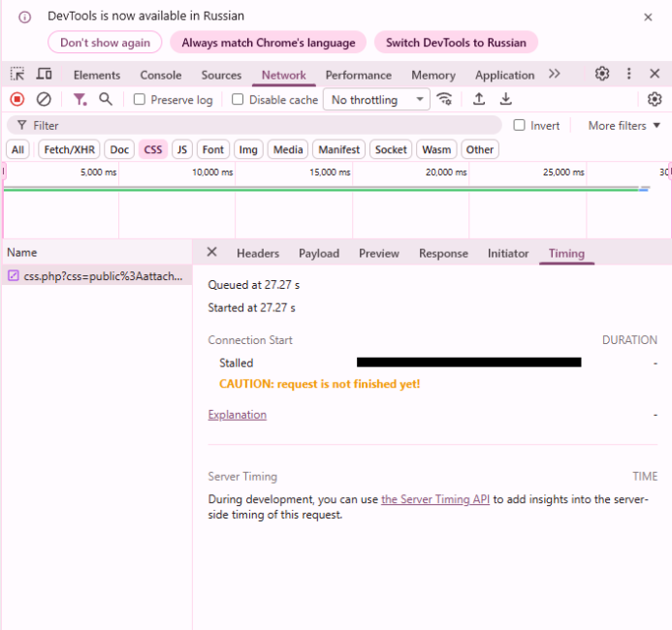The image size is (672, 630).
Task: Filter by Font requests
Action: (x=213, y=149)
